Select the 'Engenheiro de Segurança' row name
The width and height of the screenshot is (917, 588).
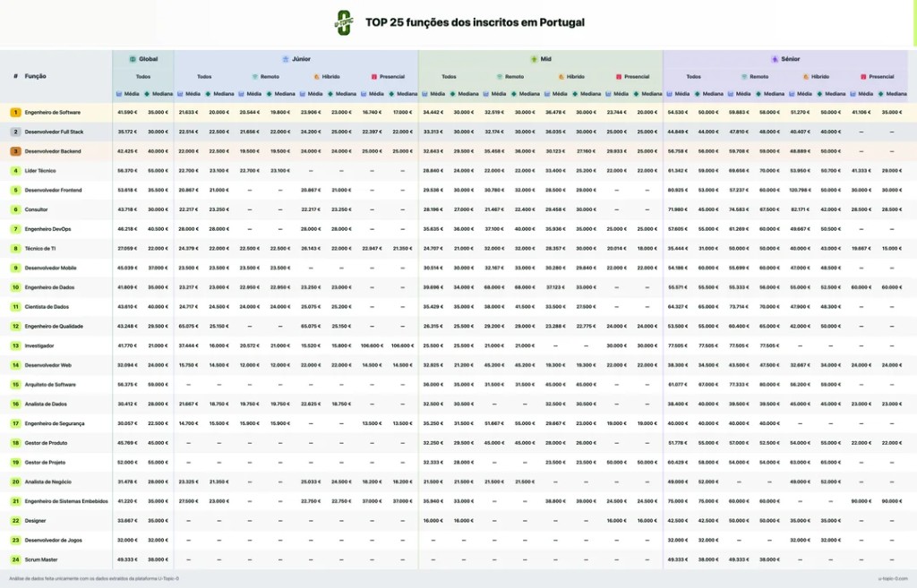[x=55, y=423]
